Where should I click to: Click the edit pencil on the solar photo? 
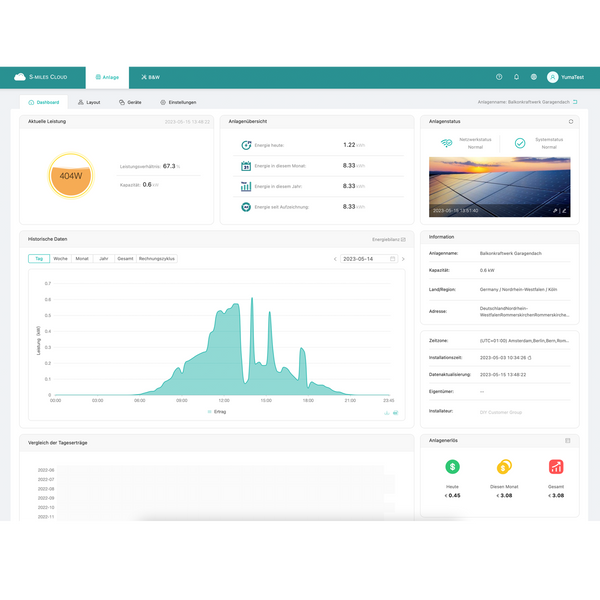(x=564, y=211)
